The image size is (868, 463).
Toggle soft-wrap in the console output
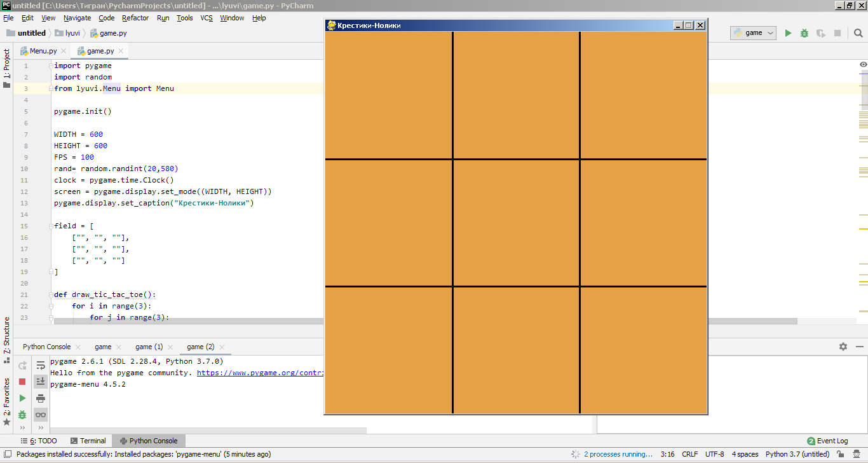41,365
